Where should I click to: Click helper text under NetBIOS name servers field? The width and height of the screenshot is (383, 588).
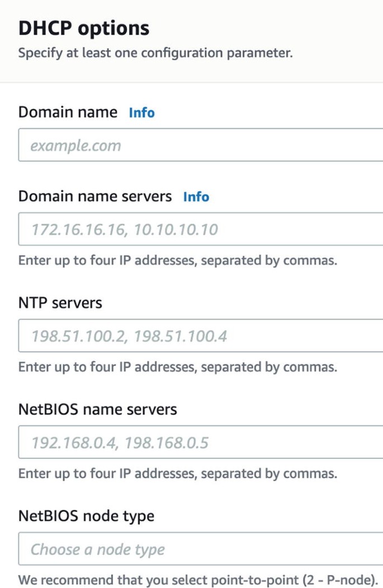tap(177, 474)
